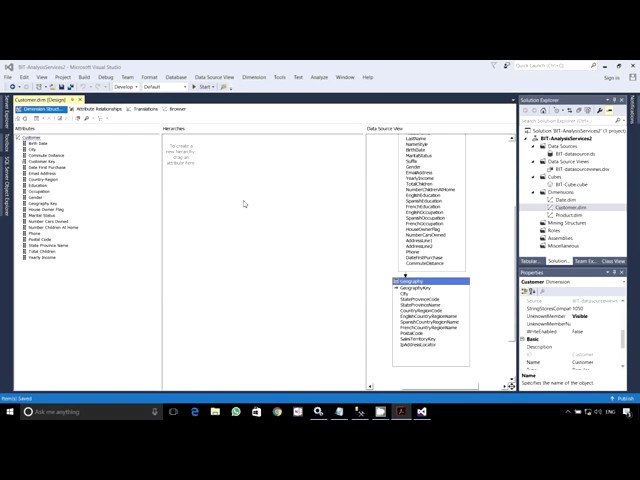Open the Database menu
Screen dimensions: 640x480
click(x=176, y=77)
